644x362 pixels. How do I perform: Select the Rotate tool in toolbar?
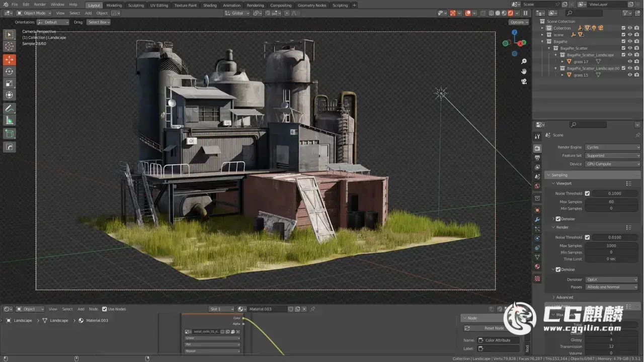click(x=10, y=71)
